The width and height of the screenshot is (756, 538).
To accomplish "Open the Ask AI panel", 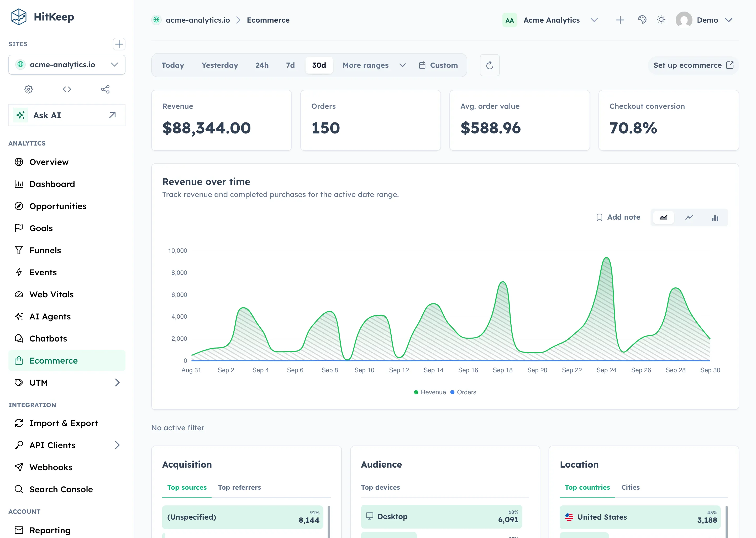I will tap(67, 115).
